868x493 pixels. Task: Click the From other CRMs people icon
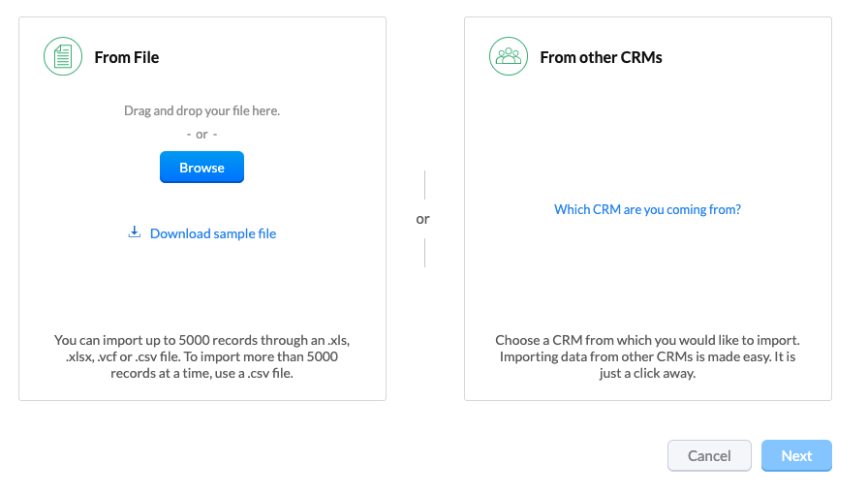tap(509, 56)
